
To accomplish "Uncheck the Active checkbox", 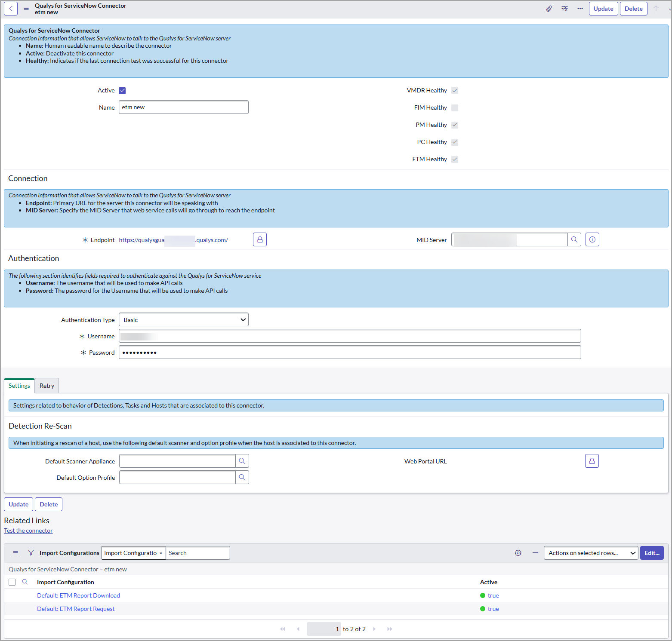I will click(122, 90).
